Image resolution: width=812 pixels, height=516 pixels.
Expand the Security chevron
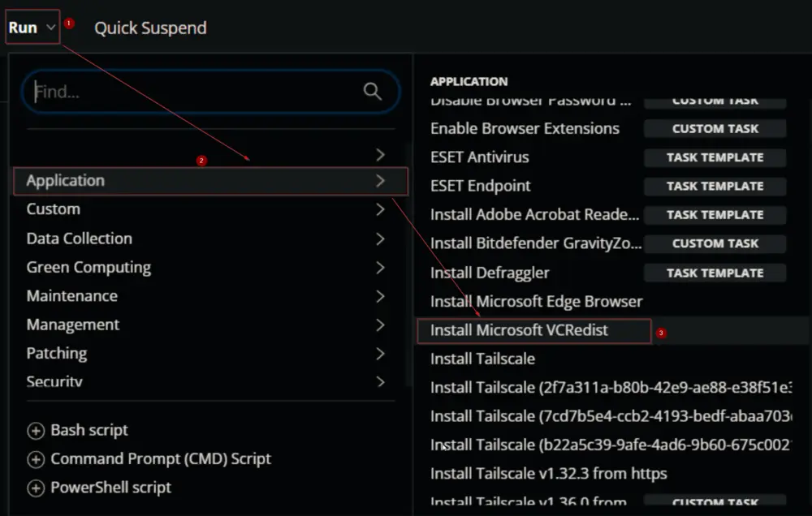coord(381,381)
